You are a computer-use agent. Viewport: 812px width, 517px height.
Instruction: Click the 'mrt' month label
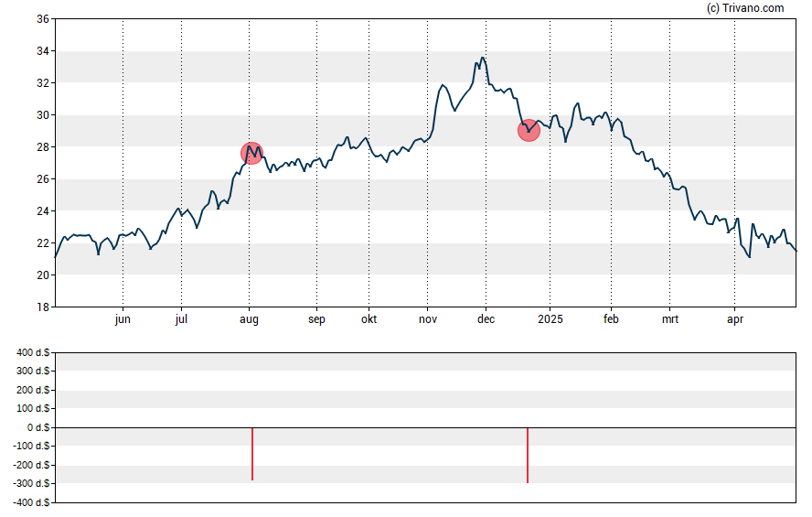pos(670,319)
